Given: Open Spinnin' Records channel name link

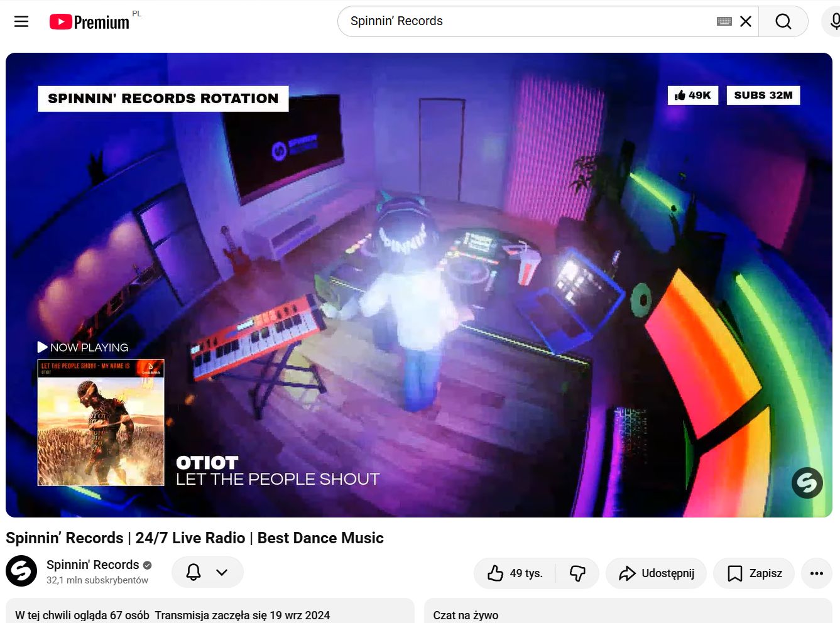Looking at the screenshot, I should tap(92, 565).
